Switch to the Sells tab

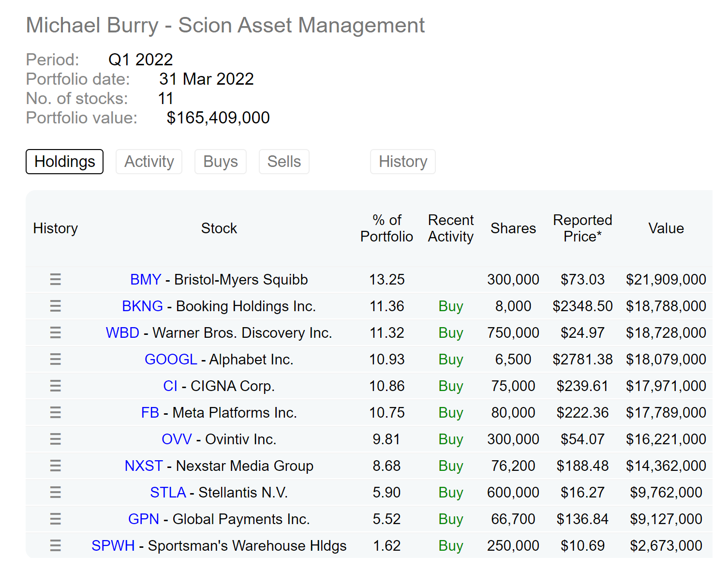(x=284, y=162)
